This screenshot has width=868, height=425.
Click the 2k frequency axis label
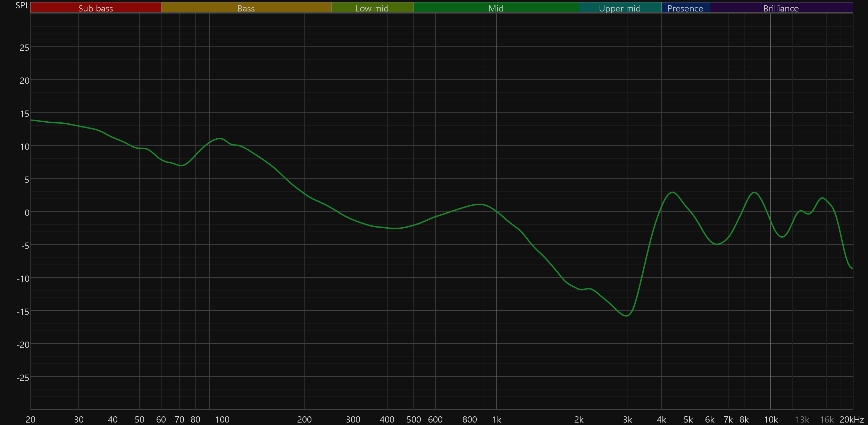[579, 419]
